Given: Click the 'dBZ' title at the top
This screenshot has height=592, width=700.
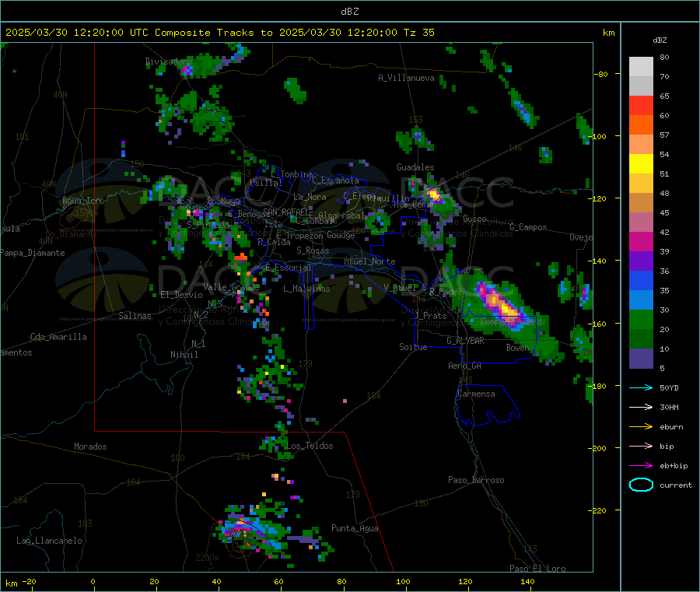Looking at the screenshot, I should (349, 12).
